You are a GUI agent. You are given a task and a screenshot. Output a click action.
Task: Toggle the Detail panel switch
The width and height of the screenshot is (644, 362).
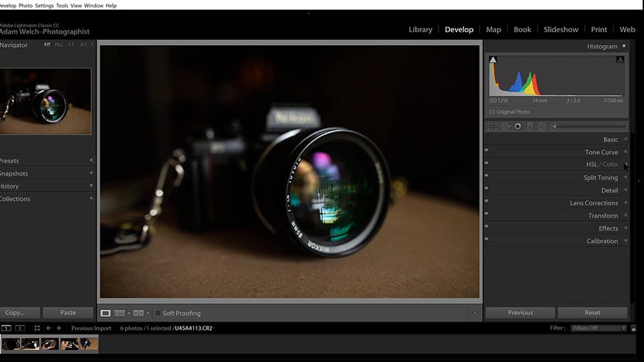point(487,188)
